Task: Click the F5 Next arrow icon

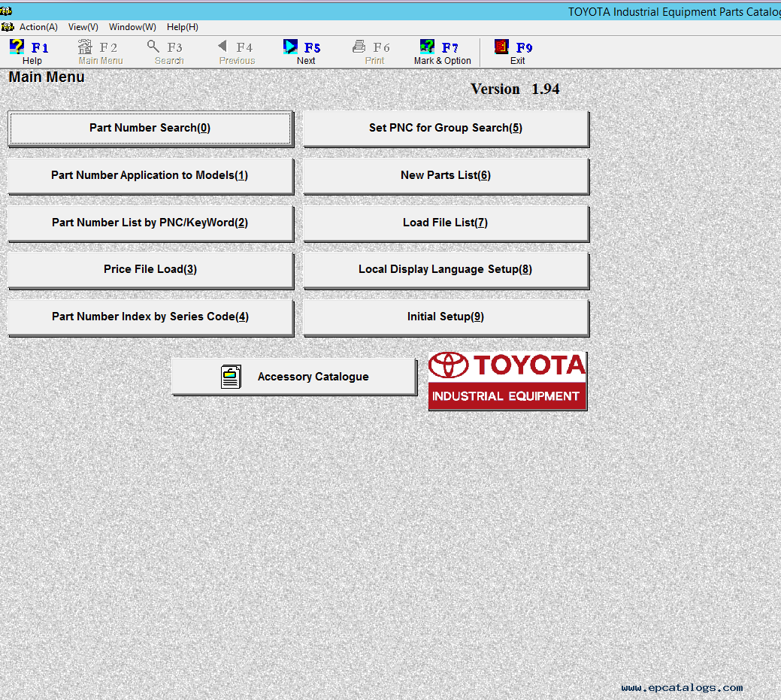Action: click(290, 47)
